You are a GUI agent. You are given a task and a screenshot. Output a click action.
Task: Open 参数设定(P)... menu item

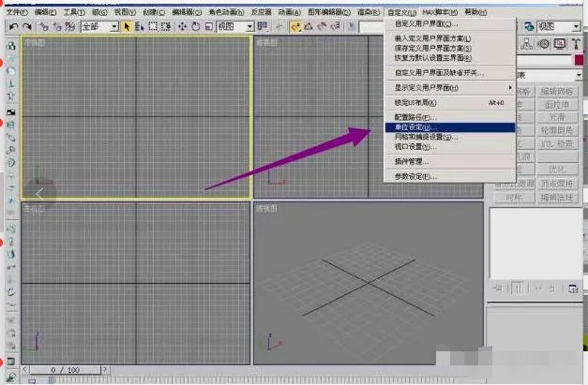point(450,176)
